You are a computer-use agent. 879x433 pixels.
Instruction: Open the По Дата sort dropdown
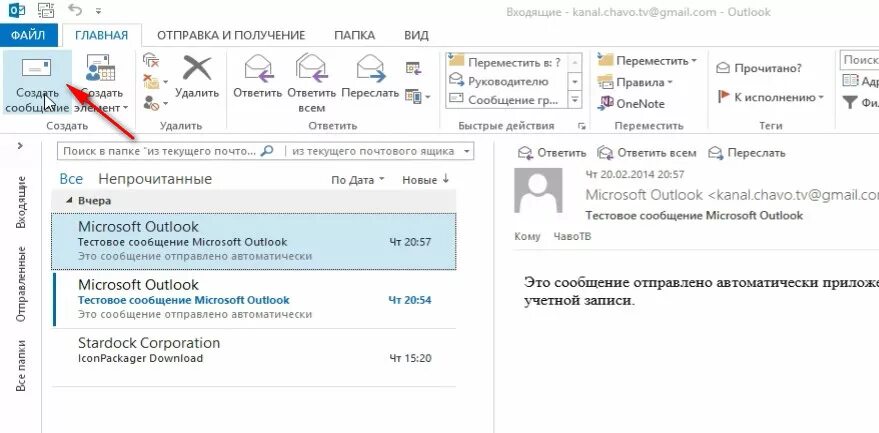pyautogui.click(x=358, y=180)
